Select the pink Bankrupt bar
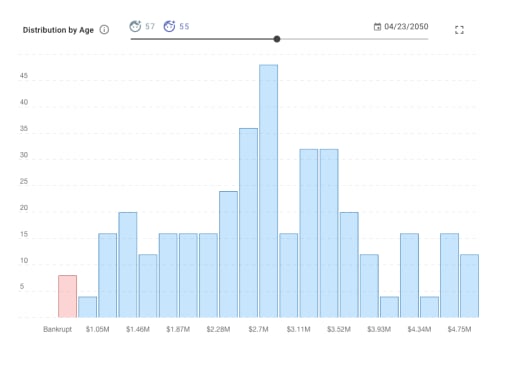Viewport: 512px width, 365px height. pos(67,296)
